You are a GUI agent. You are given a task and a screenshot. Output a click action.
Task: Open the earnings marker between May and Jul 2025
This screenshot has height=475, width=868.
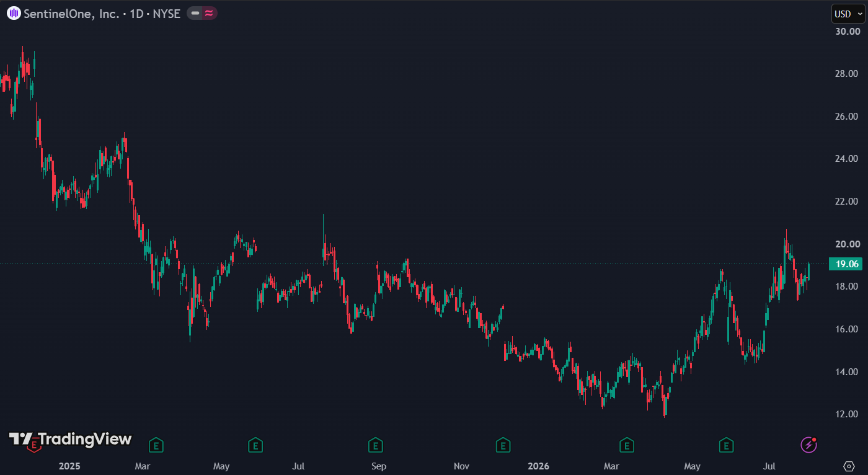point(255,444)
